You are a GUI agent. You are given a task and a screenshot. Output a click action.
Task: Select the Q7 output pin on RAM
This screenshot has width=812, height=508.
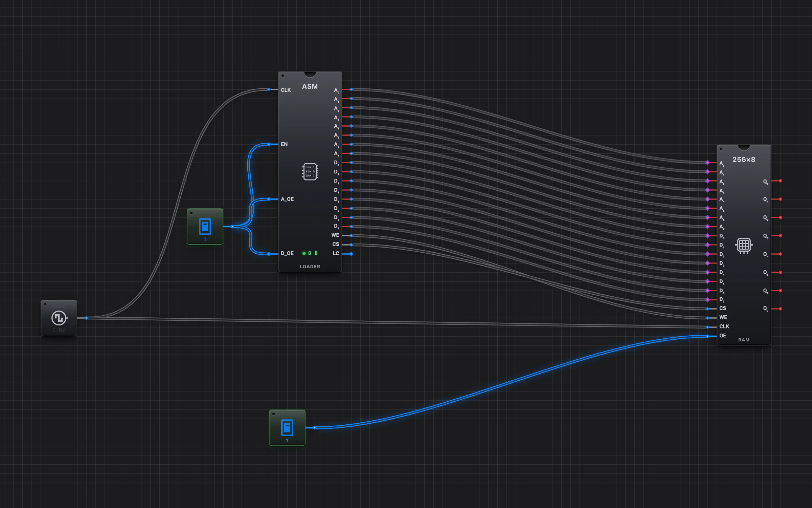(x=781, y=309)
